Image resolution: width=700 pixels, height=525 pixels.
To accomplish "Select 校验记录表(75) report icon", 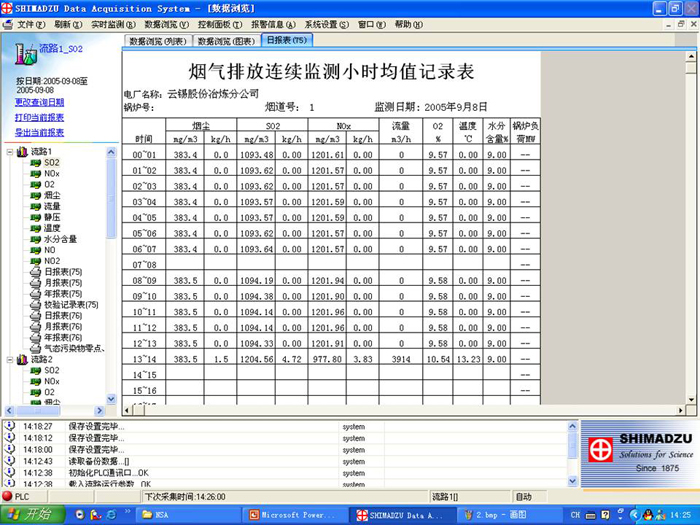I will click(35, 305).
